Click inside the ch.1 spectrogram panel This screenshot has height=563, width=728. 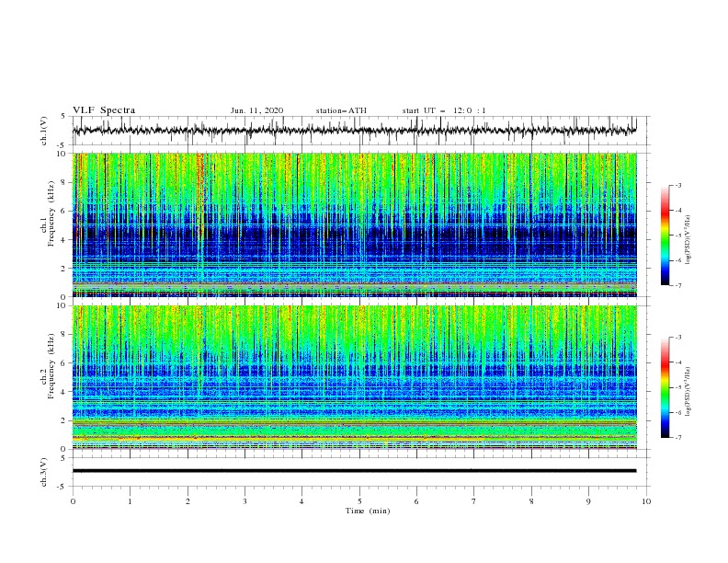pos(354,224)
